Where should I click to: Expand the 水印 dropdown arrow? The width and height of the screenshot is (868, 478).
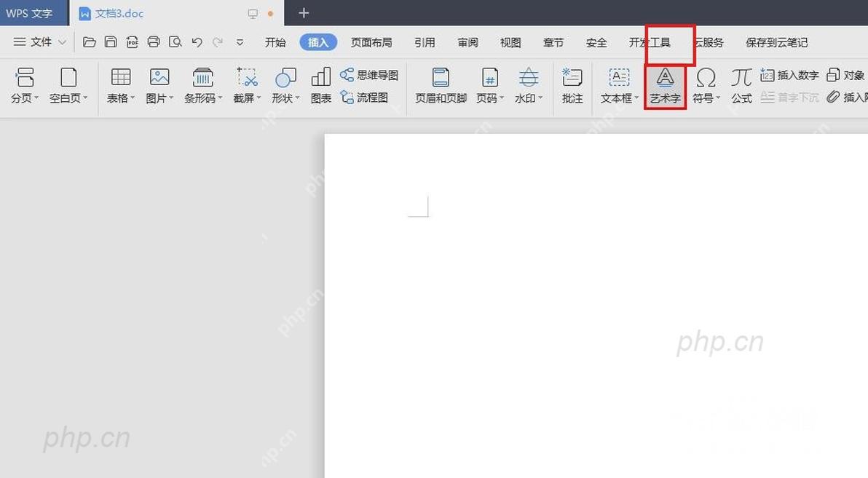(x=540, y=98)
